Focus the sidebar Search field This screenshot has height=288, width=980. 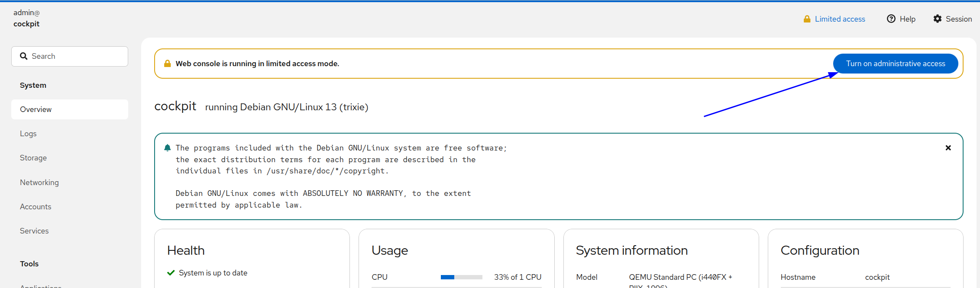click(70, 56)
